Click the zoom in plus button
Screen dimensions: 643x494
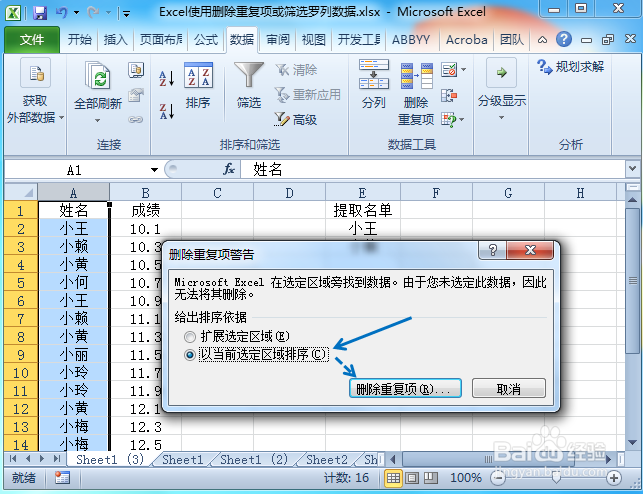[614, 478]
